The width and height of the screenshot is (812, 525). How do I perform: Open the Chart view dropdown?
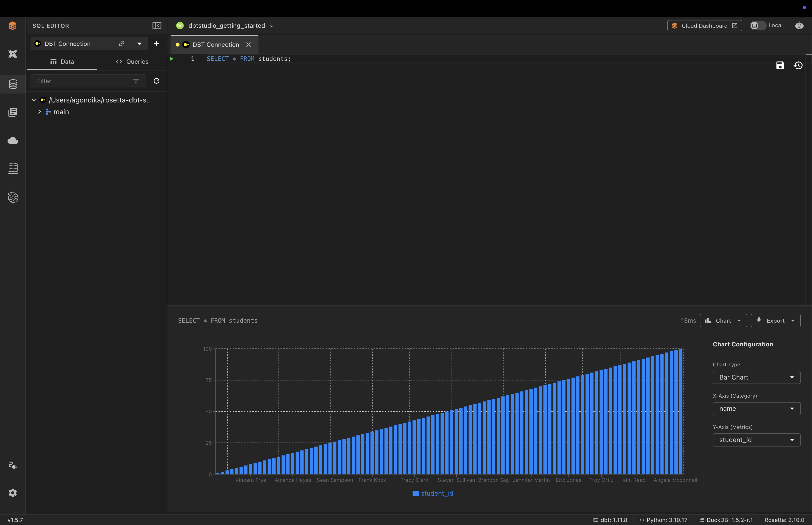pos(723,321)
